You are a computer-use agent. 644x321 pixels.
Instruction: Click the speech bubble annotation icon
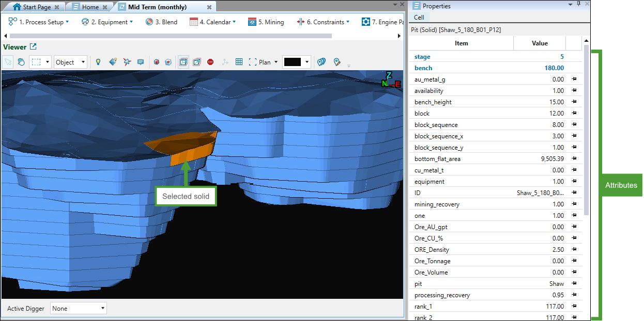(x=140, y=62)
